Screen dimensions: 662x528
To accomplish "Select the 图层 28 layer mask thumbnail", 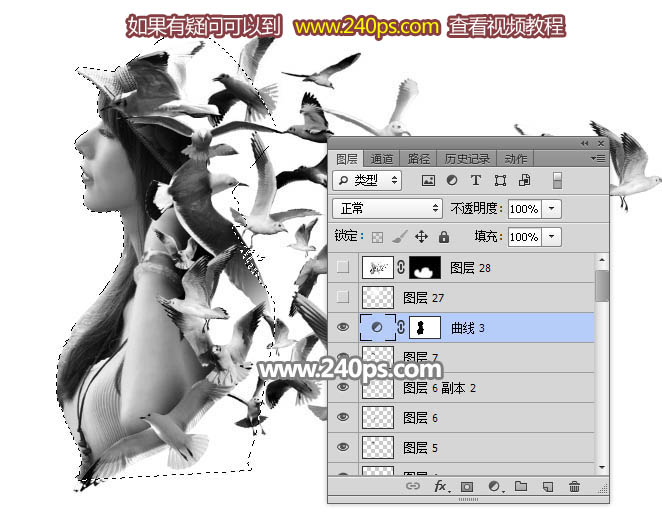I will tap(425, 267).
